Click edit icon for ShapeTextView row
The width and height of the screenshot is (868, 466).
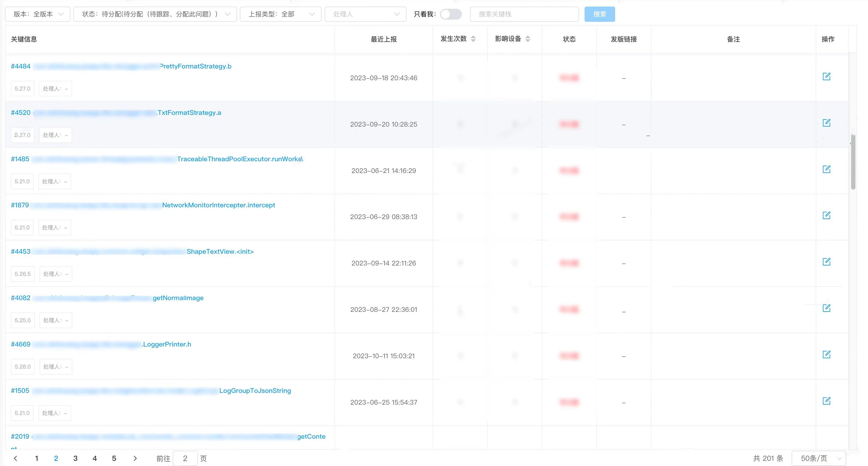click(x=826, y=262)
